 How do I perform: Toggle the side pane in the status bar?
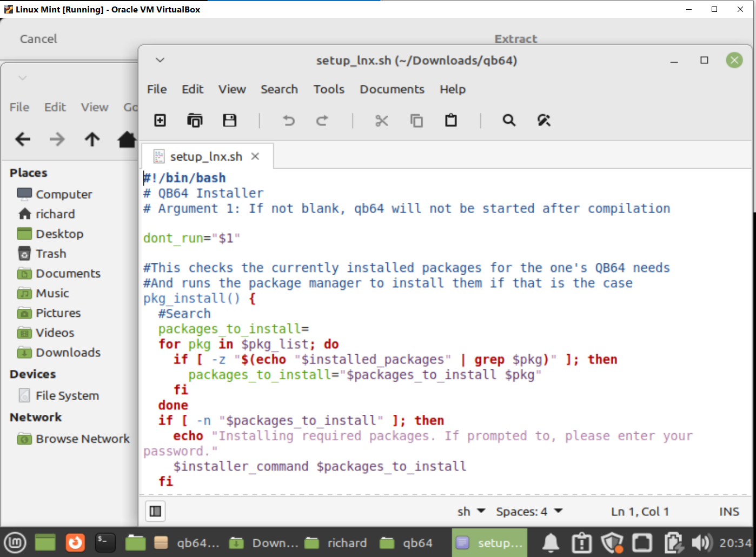[x=155, y=511]
